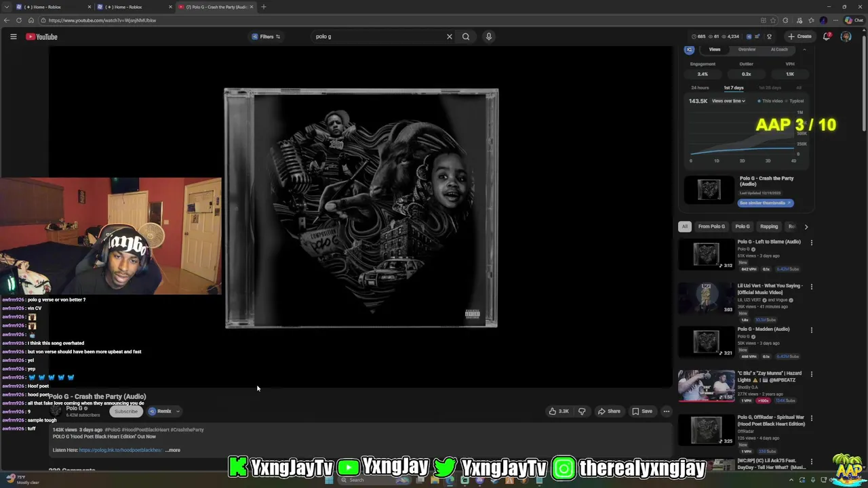Viewport: 868px width, 488px height.
Task: Switch to the AI Coach tab
Action: [x=779, y=49]
